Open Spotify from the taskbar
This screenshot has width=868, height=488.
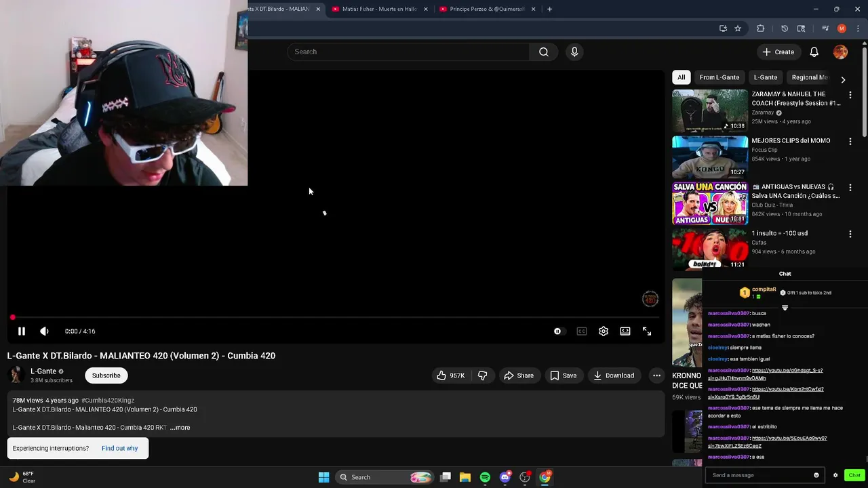(x=485, y=477)
